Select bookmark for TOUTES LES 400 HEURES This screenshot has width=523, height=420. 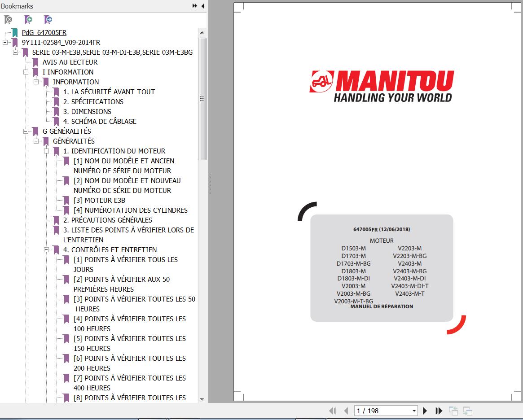click(x=130, y=383)
